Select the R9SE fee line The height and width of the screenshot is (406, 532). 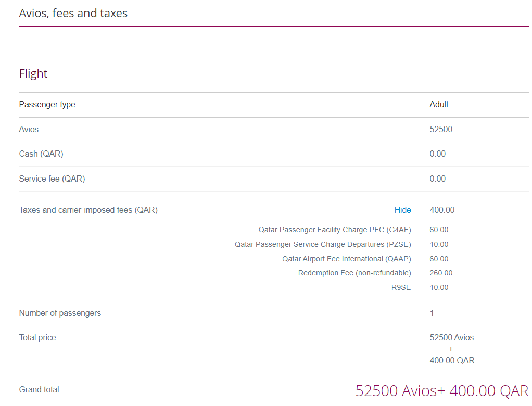[x=401, y=287]
